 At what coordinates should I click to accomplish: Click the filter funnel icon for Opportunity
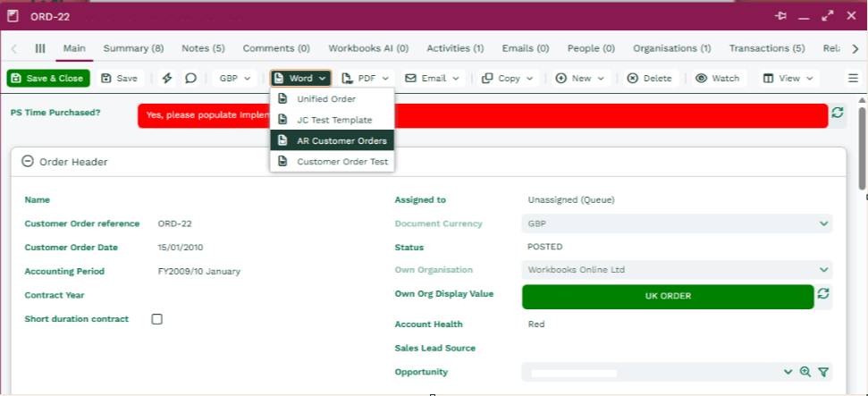[823, 372]
